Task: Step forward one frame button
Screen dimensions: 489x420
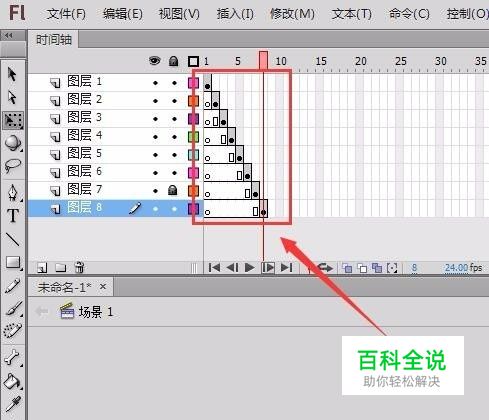Action: 268,267
